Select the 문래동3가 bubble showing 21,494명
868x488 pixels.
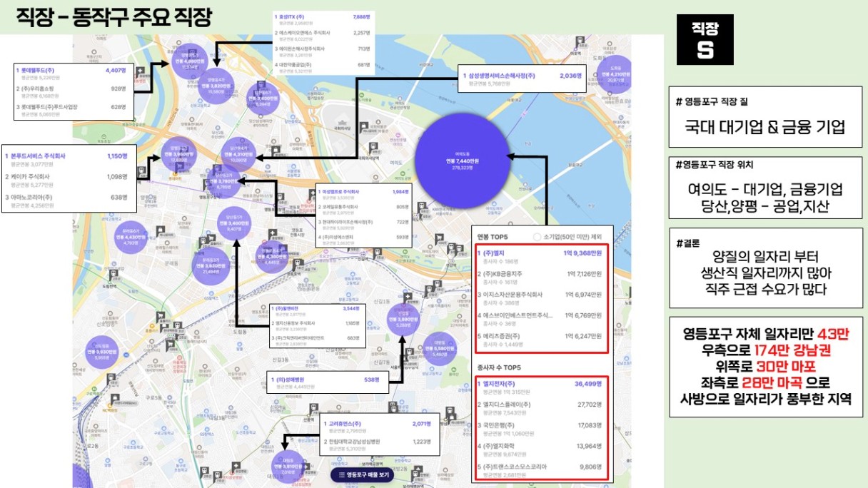tap(211, 265)
